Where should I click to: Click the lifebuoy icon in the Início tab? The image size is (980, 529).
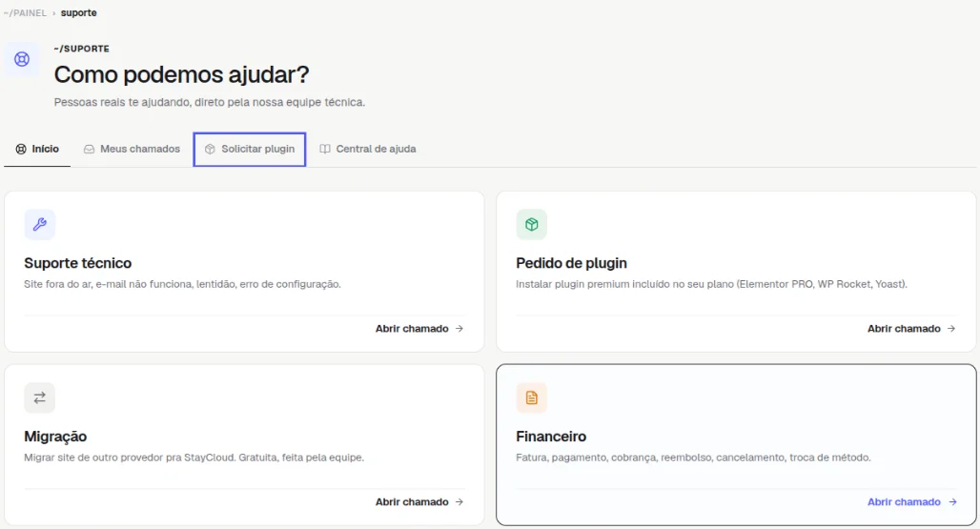pyautogui.click(x=21, y=149)
